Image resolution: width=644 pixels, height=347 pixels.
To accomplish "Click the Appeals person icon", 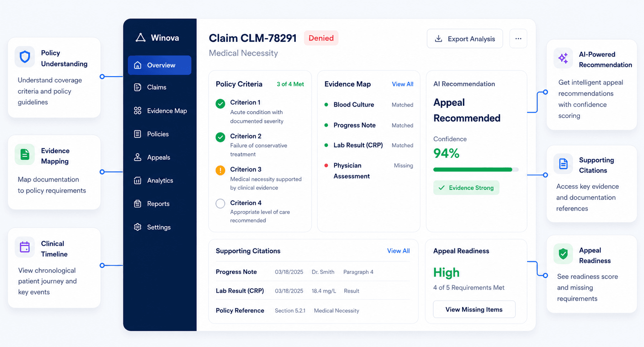I will (x=138, y=157).
